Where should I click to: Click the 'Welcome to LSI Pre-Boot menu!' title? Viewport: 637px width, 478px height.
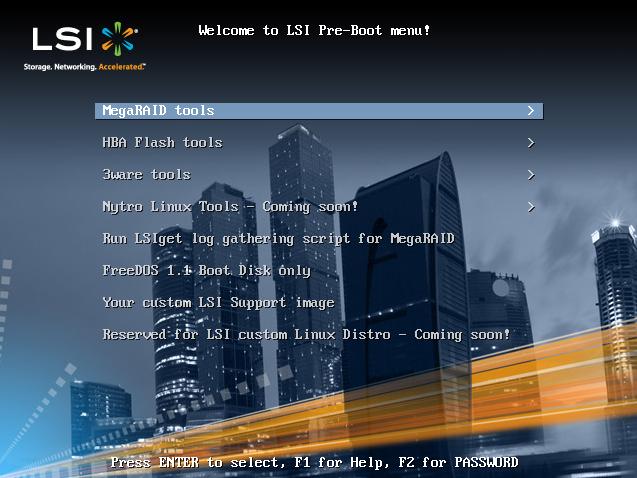coord(314,31)
